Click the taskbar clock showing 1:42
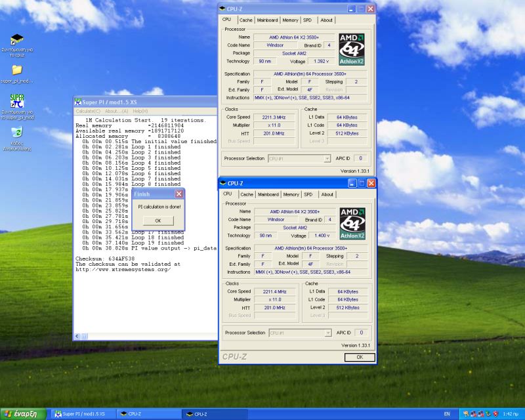Image resolution: width=525 pixels, height=420 pixels. click(511, 414)
